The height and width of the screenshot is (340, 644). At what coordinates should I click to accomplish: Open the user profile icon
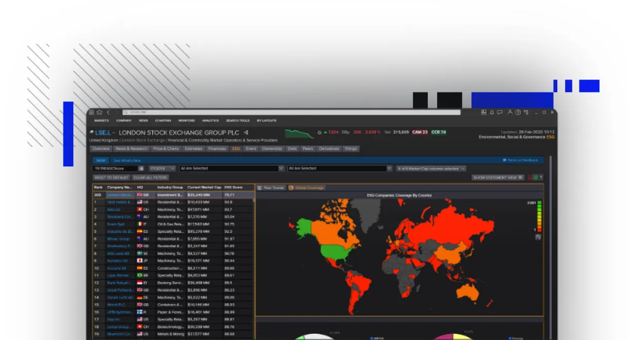510,112
